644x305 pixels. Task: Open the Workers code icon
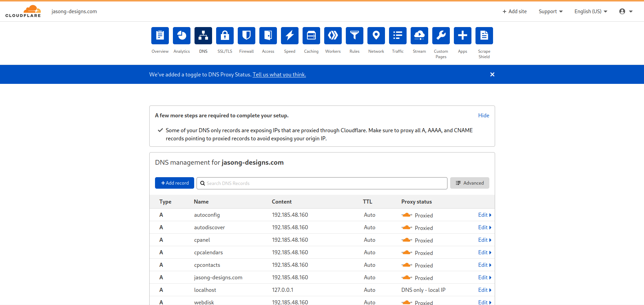point(333,36)
